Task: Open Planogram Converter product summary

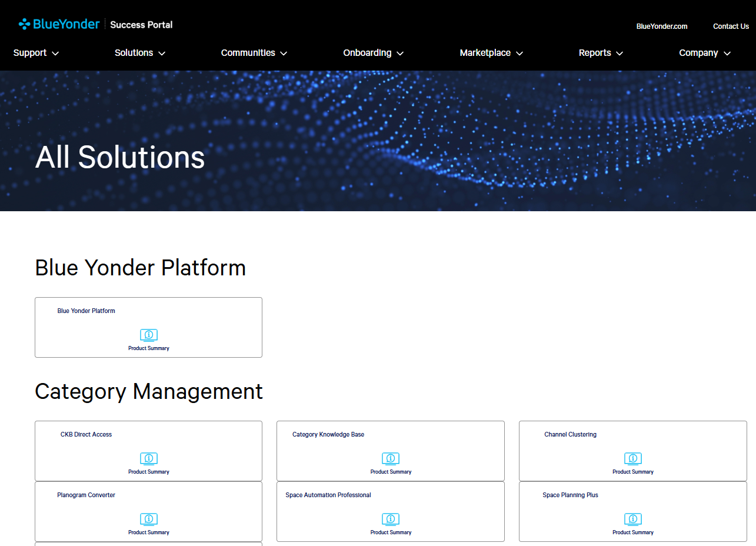Action: point(148,519)
